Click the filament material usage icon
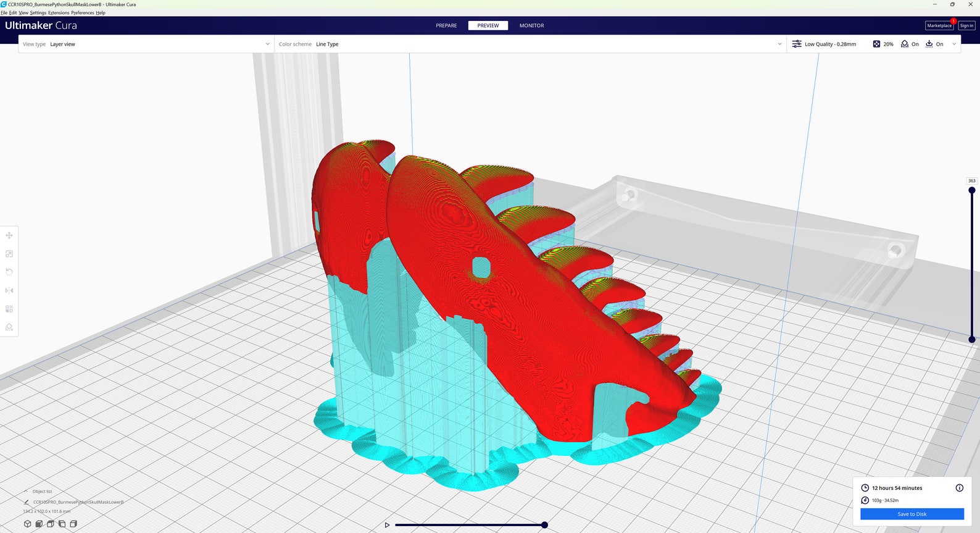The height and width of the screenshot is (533, 980). point(865,500)
